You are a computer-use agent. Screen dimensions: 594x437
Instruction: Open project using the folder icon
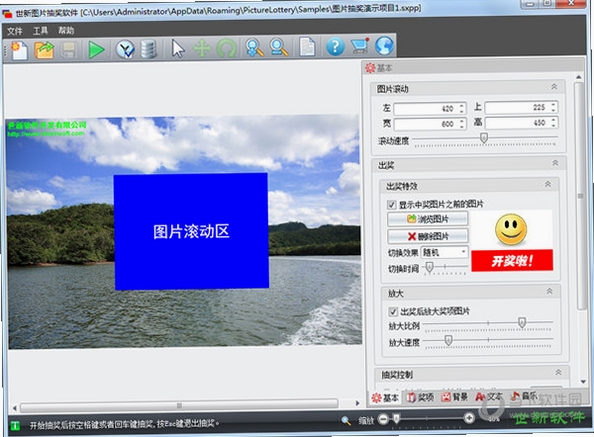click(x=44, y=50)
